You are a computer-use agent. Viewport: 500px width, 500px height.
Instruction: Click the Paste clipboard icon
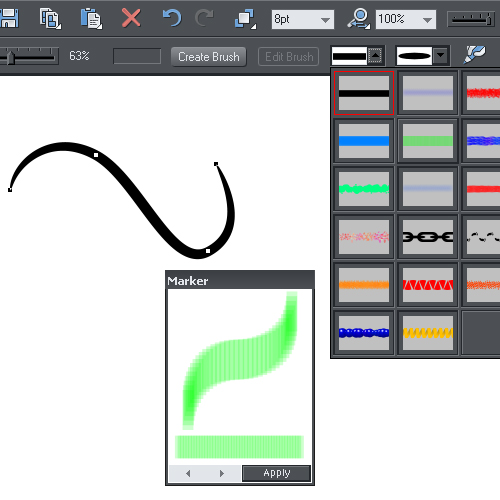(91, 19)
